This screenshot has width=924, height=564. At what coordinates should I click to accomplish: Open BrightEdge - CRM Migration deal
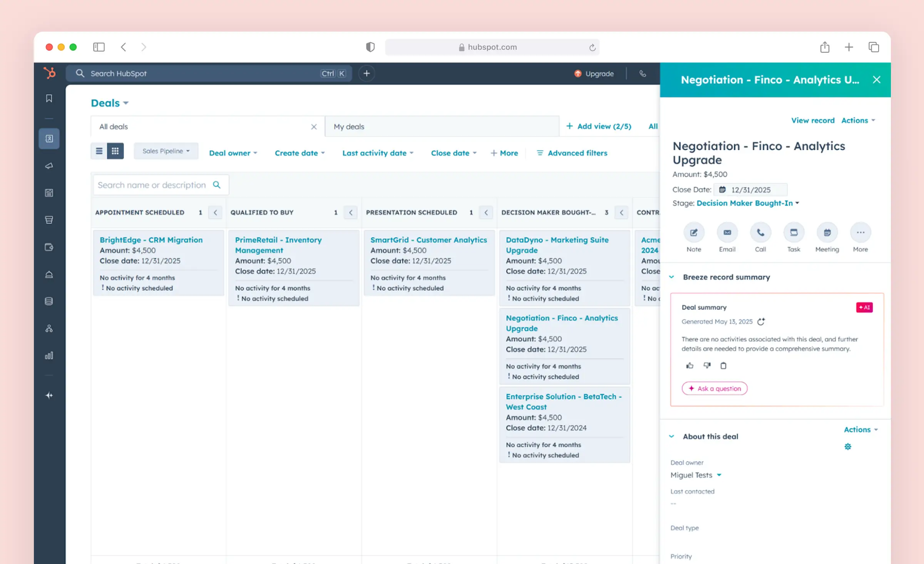tap(151, 240)
